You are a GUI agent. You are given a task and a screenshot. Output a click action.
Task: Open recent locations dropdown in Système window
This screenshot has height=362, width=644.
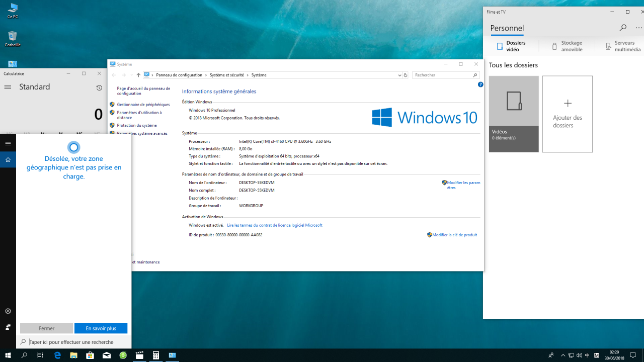point(131,75)
